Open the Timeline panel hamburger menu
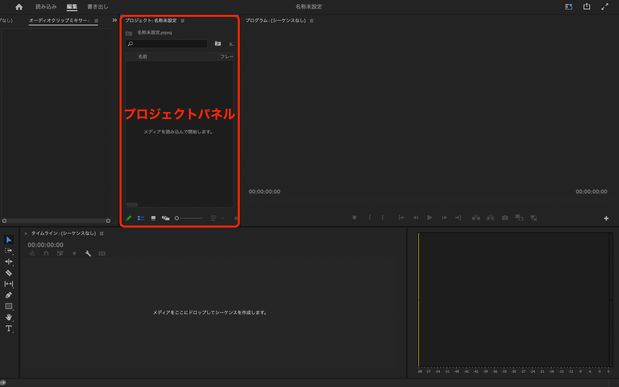This screenshot has height=387, width=619. point(101,234)
